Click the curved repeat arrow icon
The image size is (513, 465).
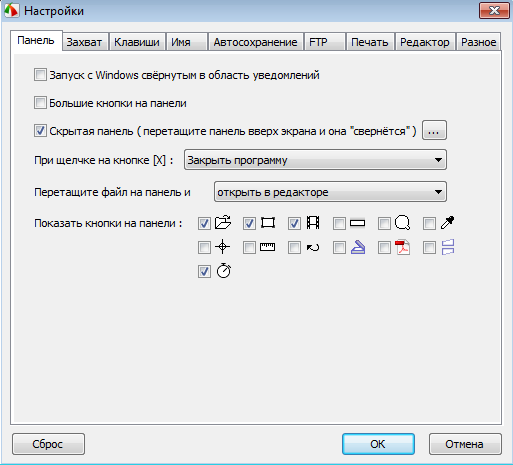313,247
